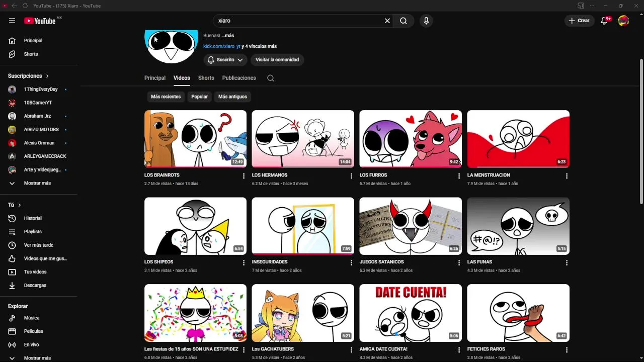Open options for LOS BRAINROTS video
The image size is (644, 362).
tap(244, 176)
